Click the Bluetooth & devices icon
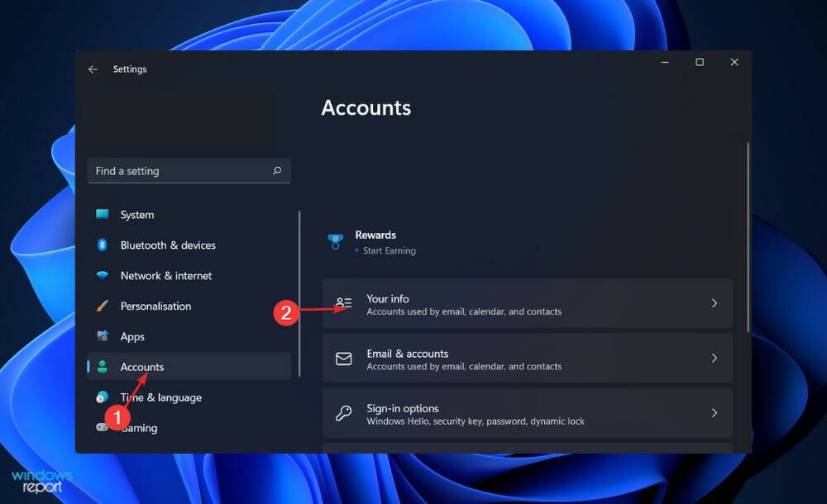Viewport: 827px width, 504px height. tap(103, 245)
